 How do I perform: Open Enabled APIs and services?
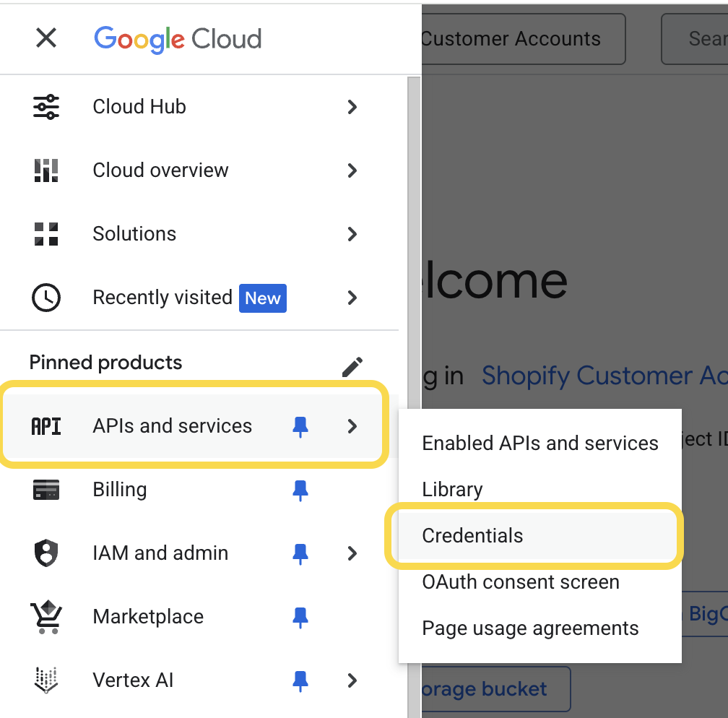point(540,443)
